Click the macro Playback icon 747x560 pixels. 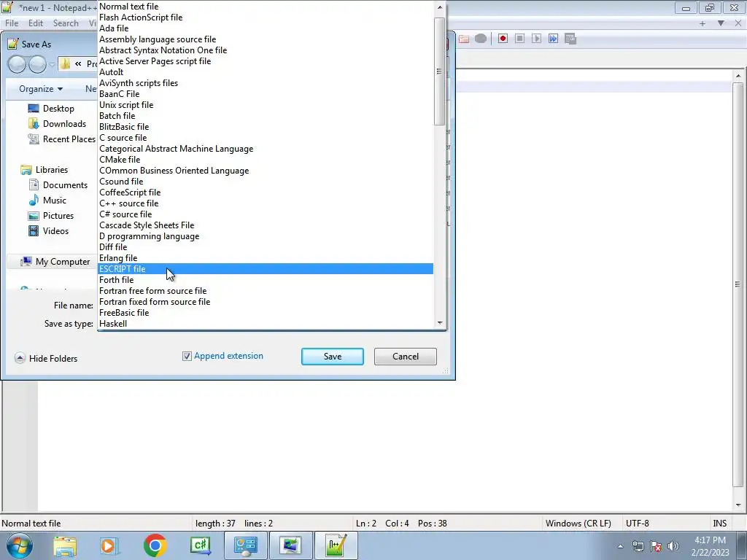tap(536, 39)
